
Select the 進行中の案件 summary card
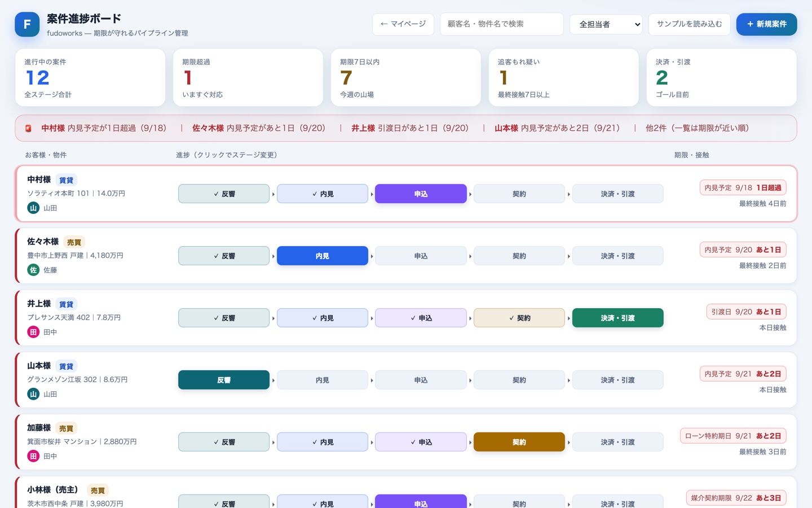pos(90,77)
